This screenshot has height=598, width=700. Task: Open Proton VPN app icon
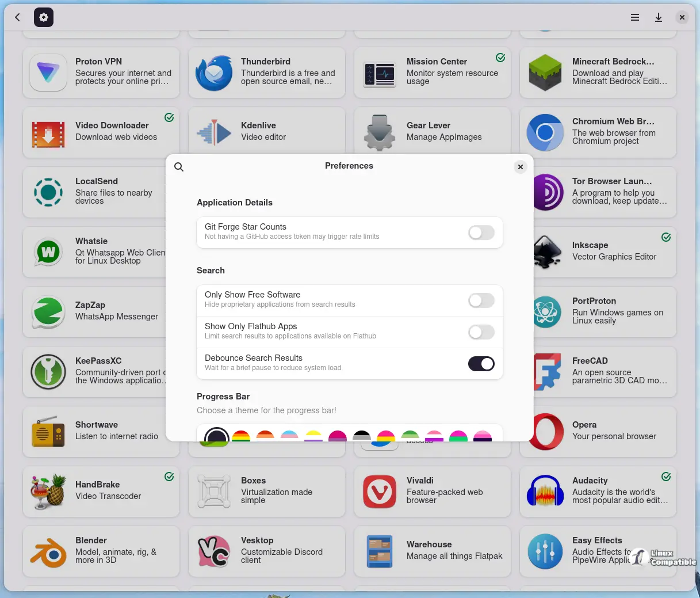[48, 73]
